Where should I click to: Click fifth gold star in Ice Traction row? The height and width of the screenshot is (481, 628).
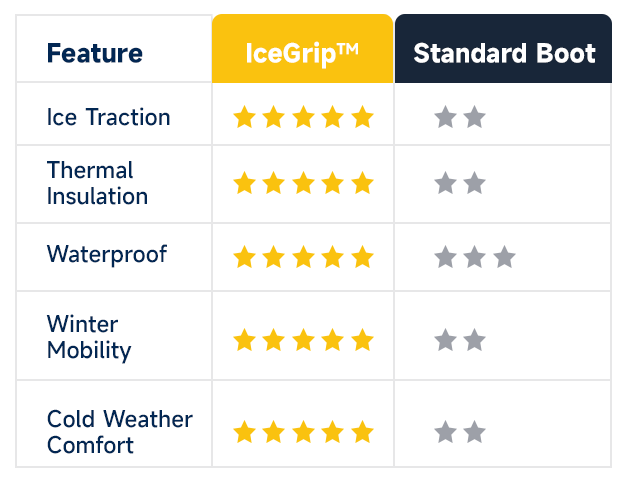coord(362,117)
